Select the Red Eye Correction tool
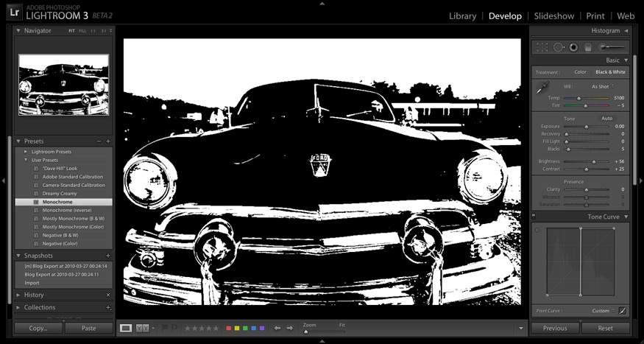The height and width of the screenshot is (344, 644). (x=573, y=47)
